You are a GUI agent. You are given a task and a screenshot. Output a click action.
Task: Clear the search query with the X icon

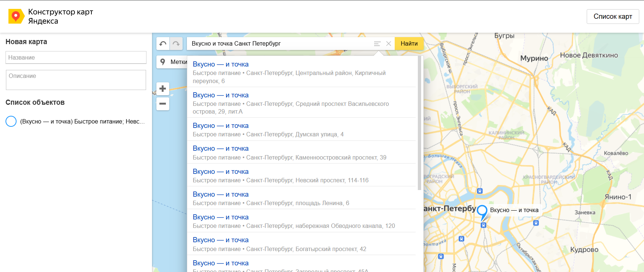point(388,43)
